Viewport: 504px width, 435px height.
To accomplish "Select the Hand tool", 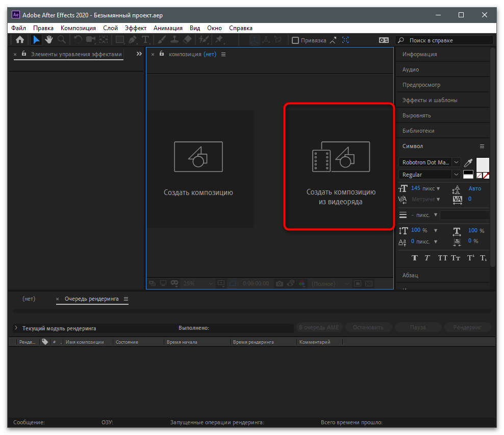I will click(49, 40).
